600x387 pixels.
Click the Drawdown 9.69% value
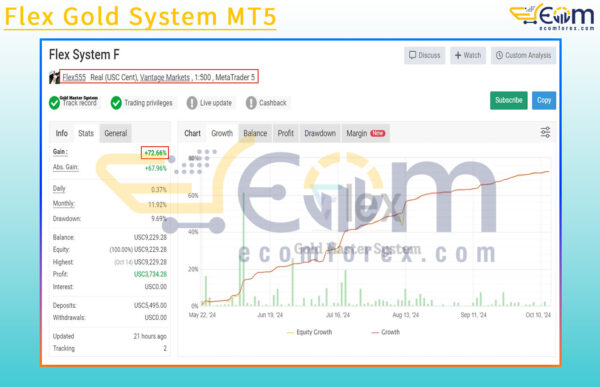(x=159, y=219)
